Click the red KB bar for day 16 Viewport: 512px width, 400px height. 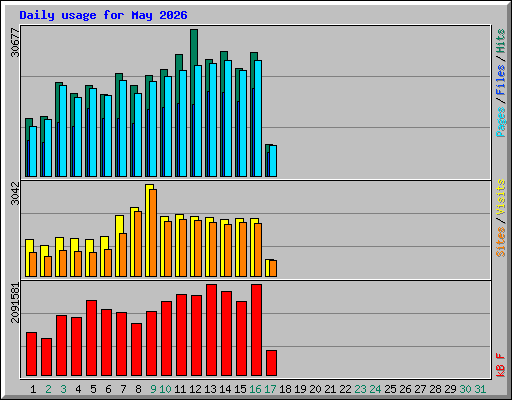(256, 330)
